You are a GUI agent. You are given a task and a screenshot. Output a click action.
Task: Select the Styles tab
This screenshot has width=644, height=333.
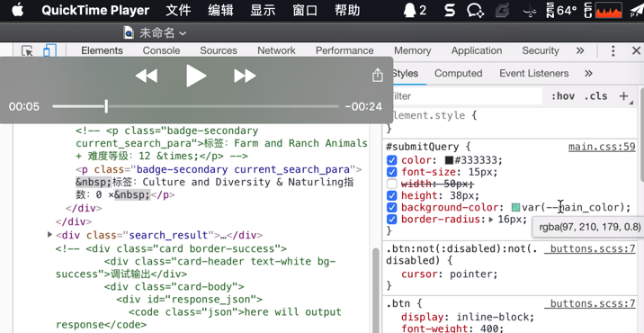pyautogui.click(x=405, y=73)
